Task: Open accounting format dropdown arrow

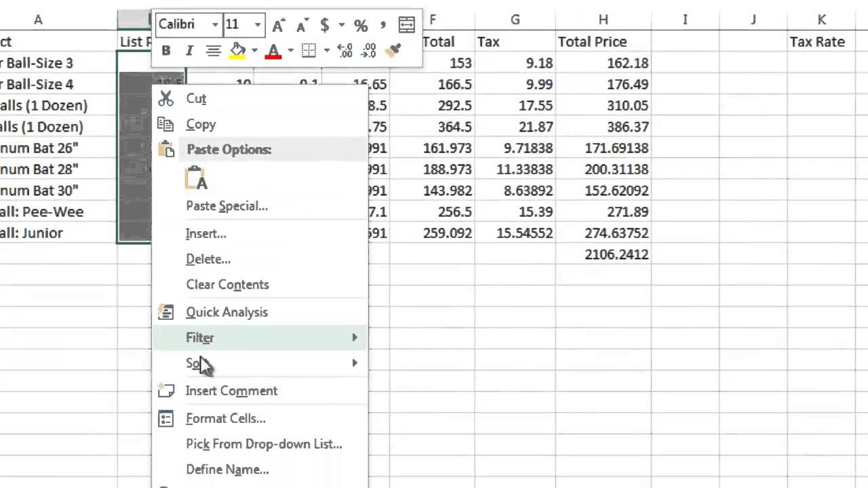Action: pyautogui.click(x=341, y=26)
